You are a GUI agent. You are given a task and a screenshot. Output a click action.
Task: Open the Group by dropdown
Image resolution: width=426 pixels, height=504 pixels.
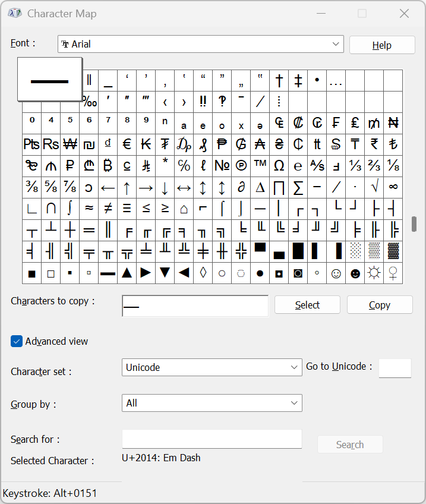212,403
